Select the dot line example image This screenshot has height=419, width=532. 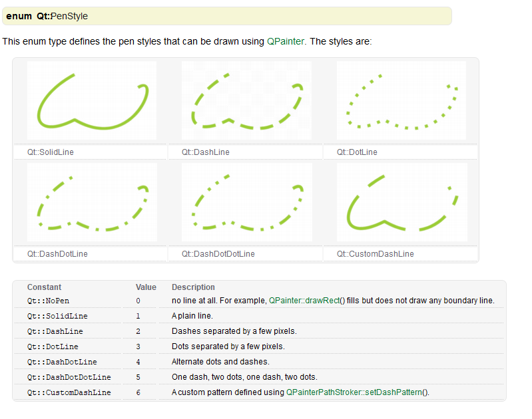[401, 100]
